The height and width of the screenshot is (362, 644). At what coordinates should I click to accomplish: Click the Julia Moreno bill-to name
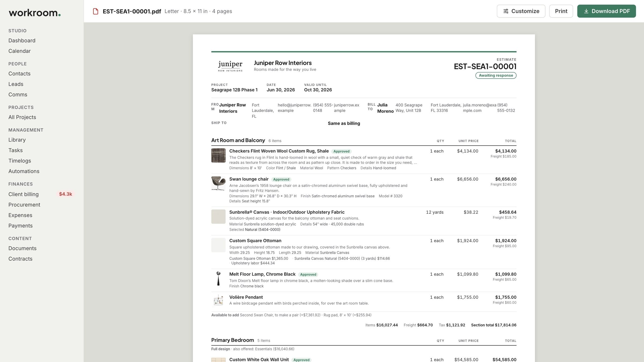[x=385, y=108]
